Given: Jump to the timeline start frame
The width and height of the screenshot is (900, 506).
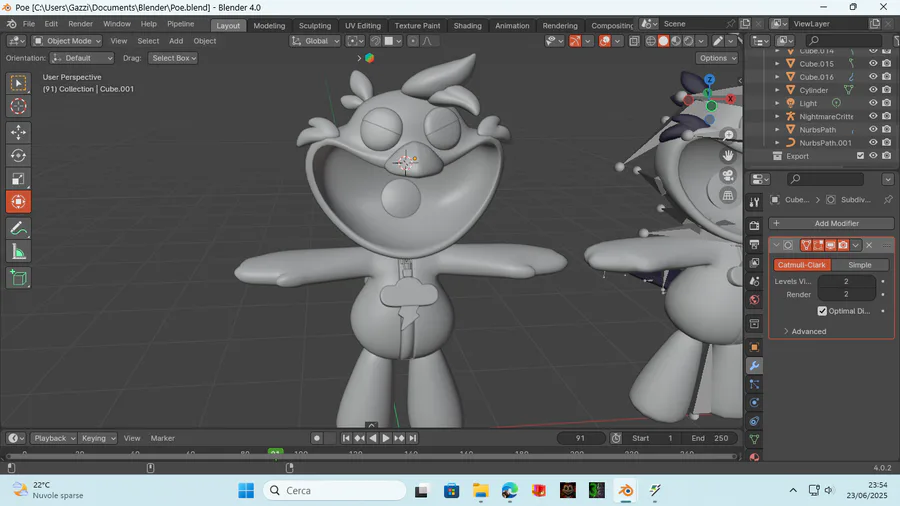Looking at the screenshot, I should (346, 438).
